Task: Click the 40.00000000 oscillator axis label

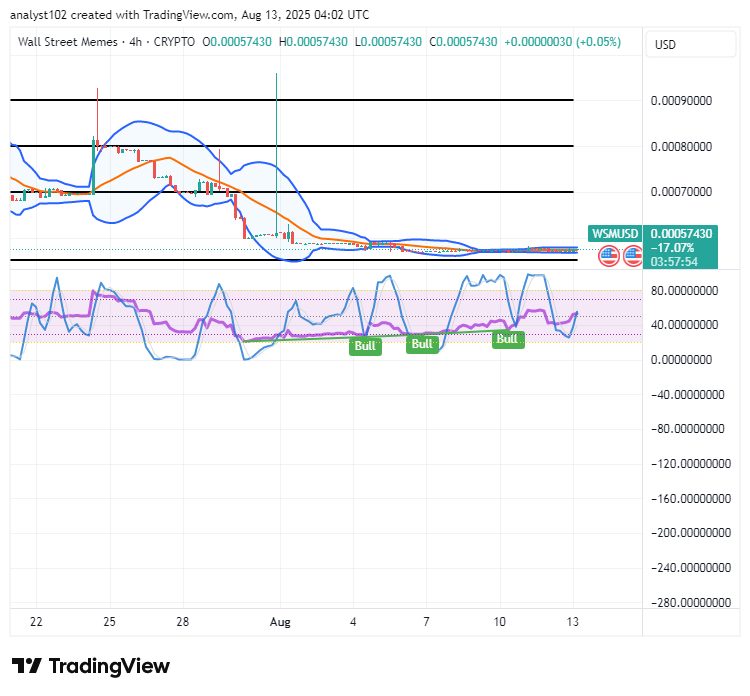Action: pos(684,325)
